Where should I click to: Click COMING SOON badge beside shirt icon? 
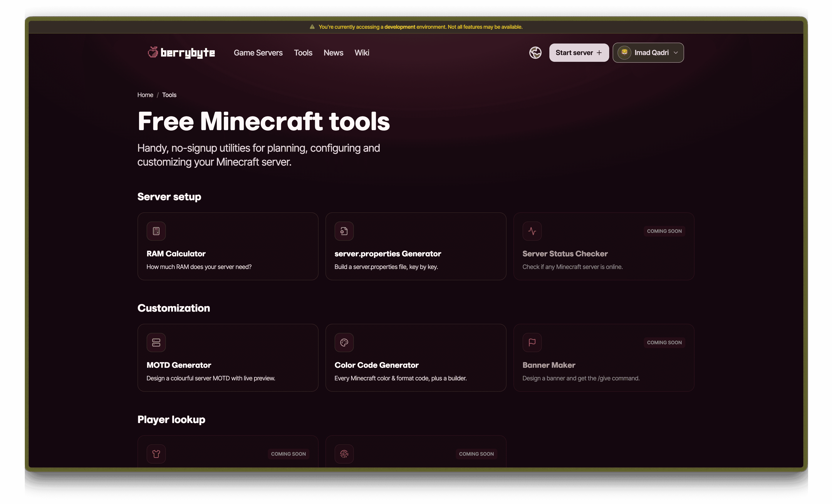pos(288,454)
